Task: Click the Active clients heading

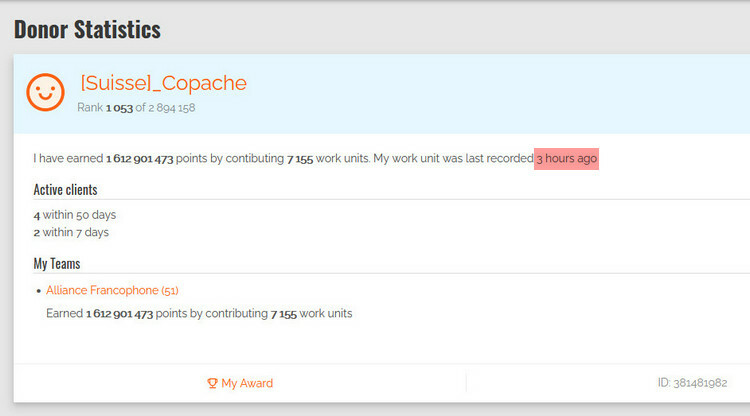Action: (66, 190)
